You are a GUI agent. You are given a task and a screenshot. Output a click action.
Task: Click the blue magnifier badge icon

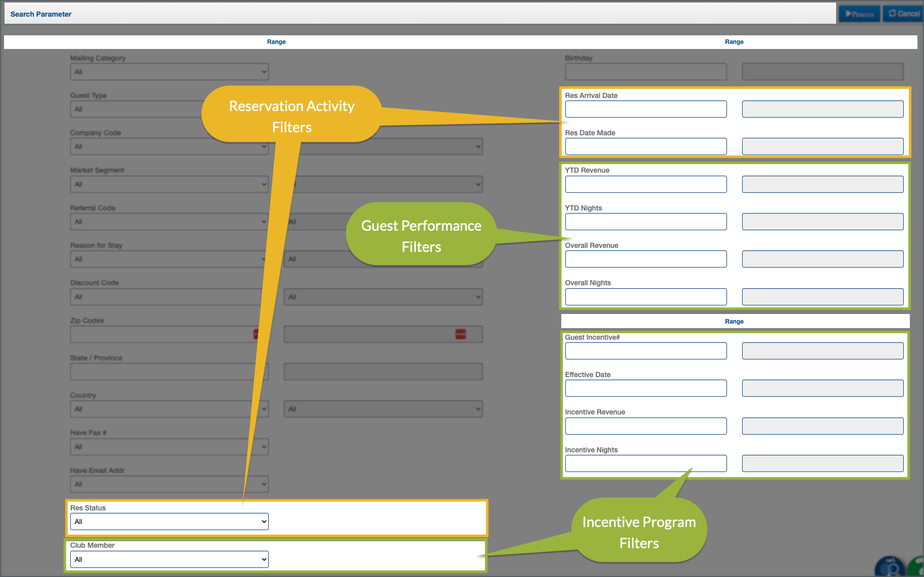pyautogui.click(x=890, y=568)
